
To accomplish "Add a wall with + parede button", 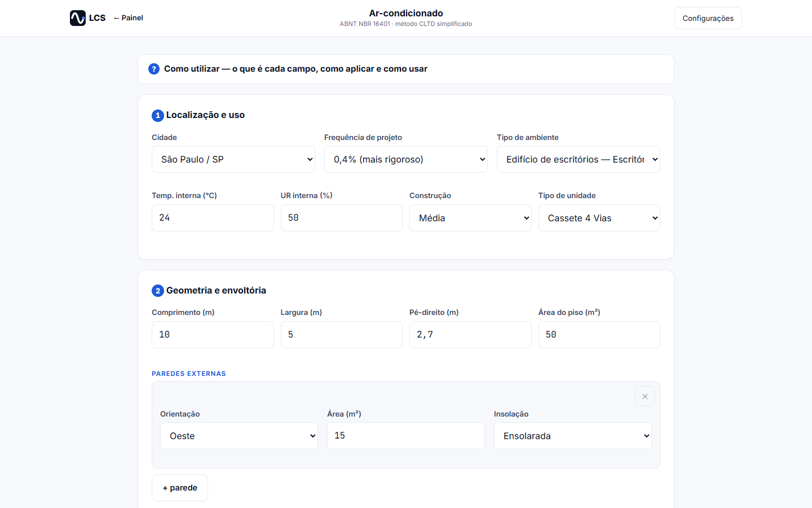I will (x=180, y=488).
